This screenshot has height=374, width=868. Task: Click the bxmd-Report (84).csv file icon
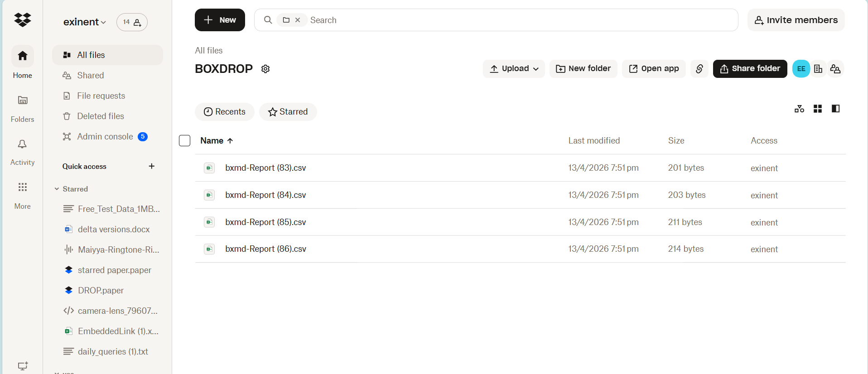click(x=209, y=195)
